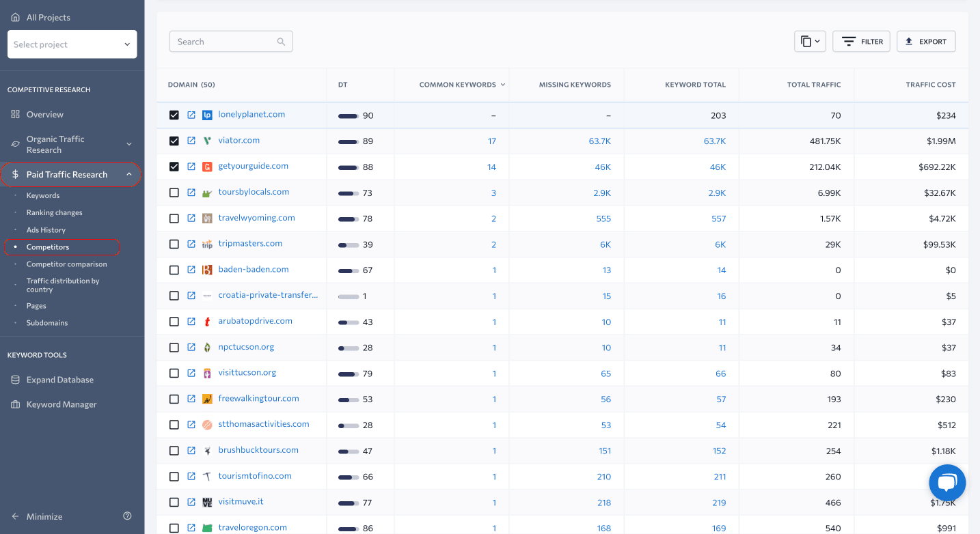Open the viator.com domain link
The image size is (980, 534).
239,140
